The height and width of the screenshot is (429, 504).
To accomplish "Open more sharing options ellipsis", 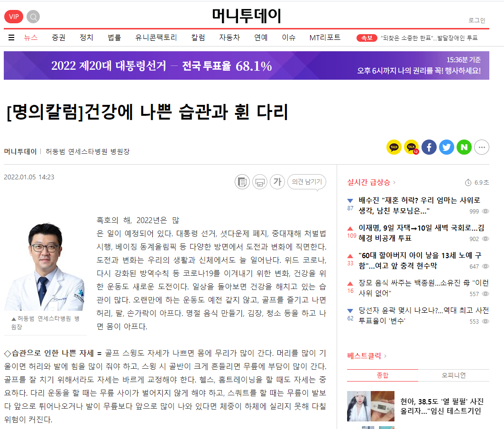I will coord(482,148).
